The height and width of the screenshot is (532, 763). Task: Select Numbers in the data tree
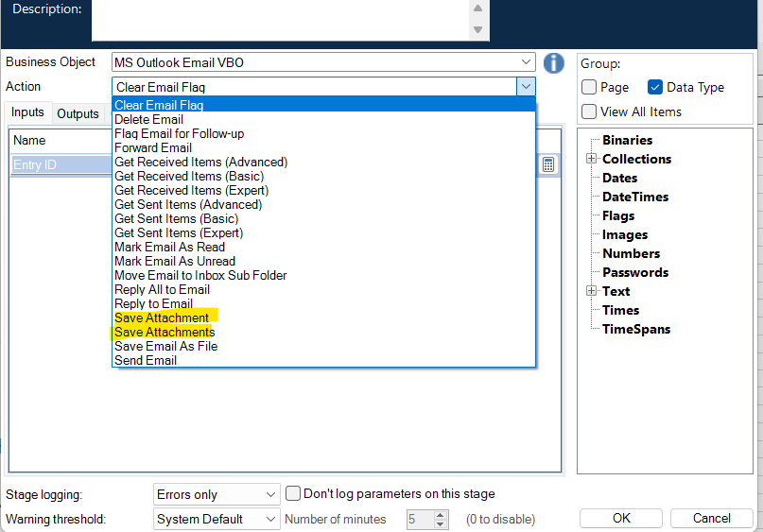[632, 253]
